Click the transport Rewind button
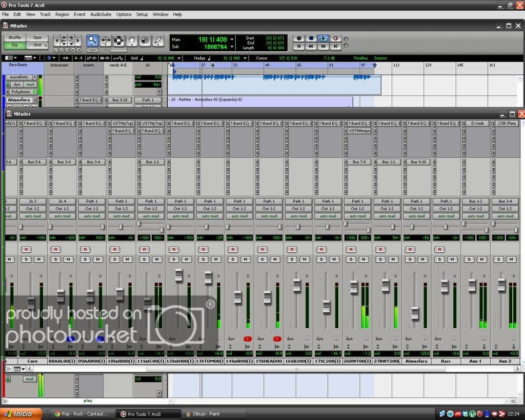This screenshot has height=420, width=525. (311, 46)
